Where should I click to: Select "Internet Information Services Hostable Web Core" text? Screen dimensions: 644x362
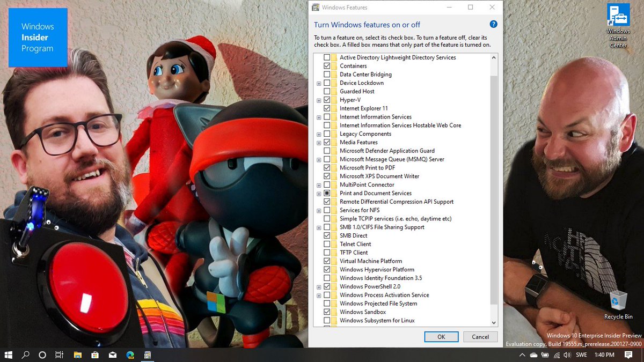click(400, 125)
